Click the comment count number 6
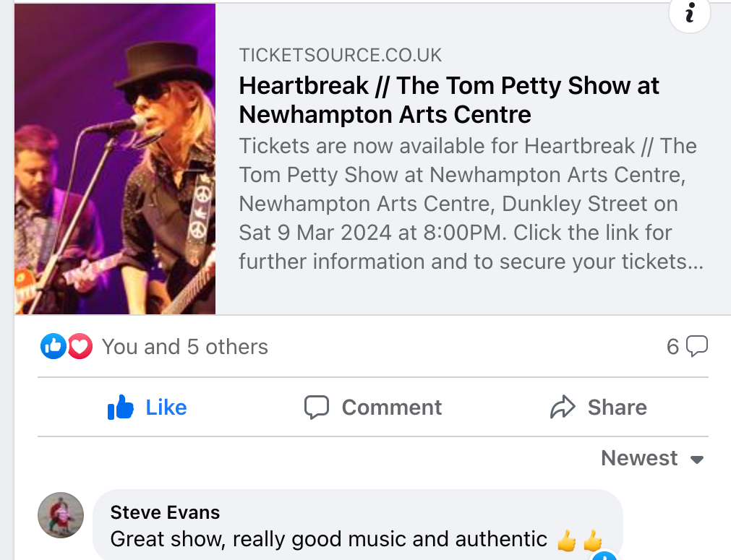The height and width of the screenshot is (560, 731). click(x=673, y=347)
